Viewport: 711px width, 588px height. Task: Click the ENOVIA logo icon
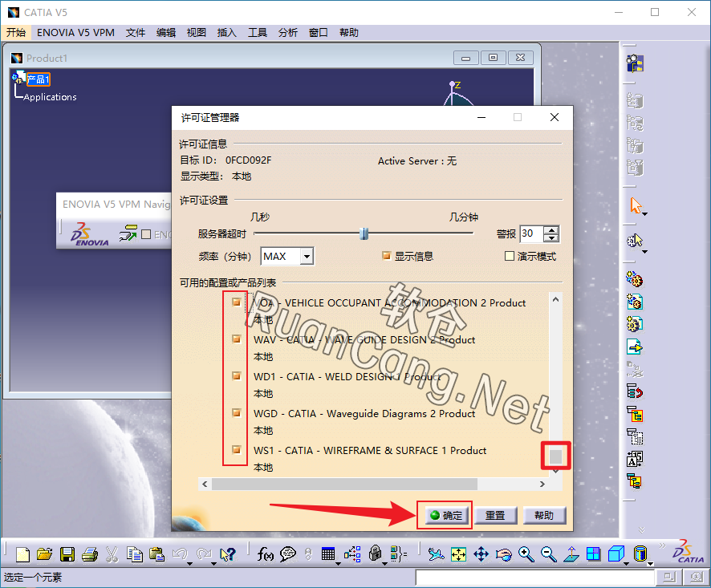tap(90, 234)
